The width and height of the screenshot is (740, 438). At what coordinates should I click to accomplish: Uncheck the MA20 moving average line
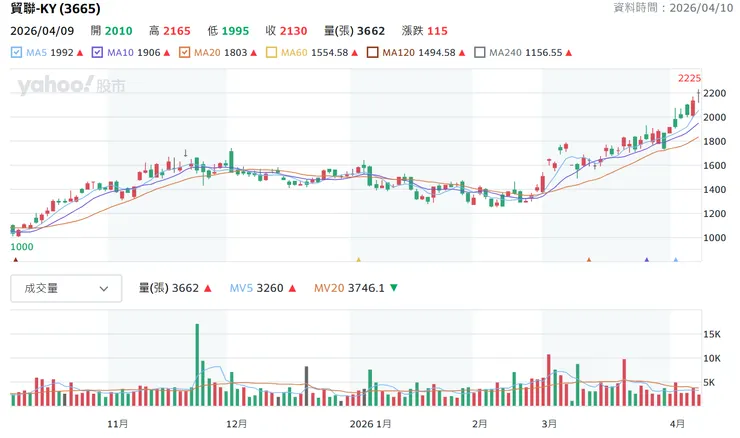point(184,52)
